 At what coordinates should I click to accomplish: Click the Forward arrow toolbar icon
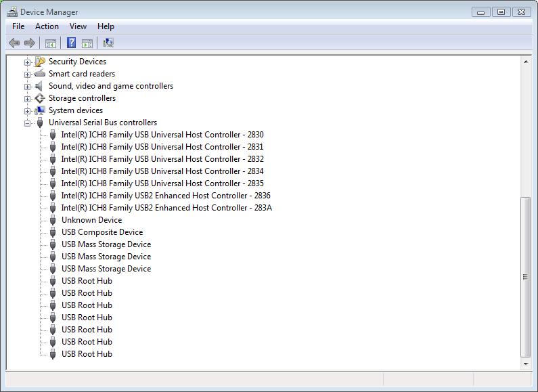click(x=30, y=43)
